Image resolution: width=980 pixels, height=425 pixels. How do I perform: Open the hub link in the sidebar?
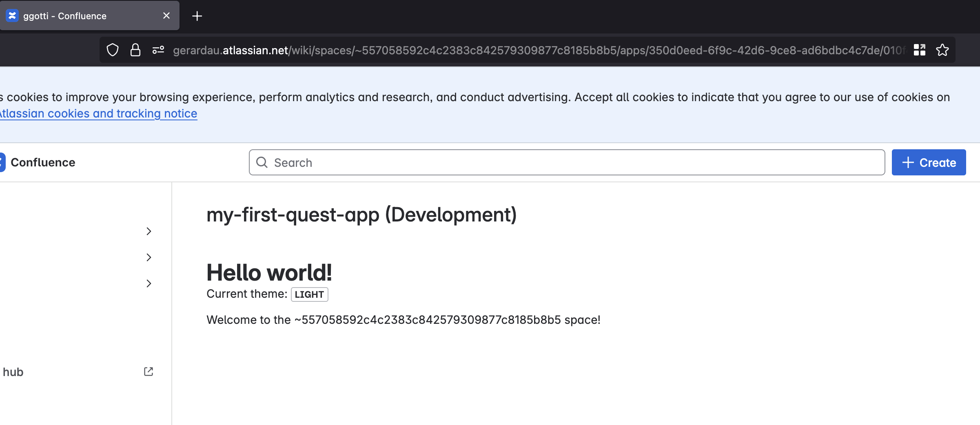click(x=13, y=372)
